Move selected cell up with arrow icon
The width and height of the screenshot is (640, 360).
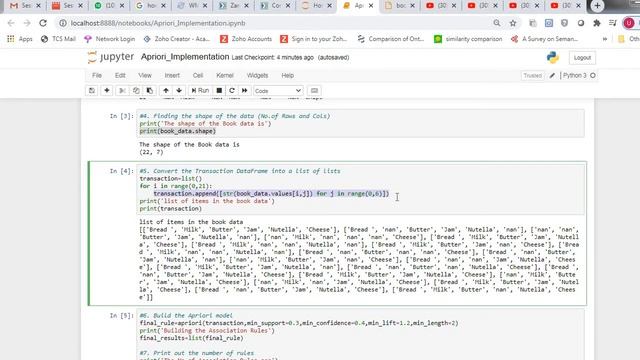coord(166,91)
